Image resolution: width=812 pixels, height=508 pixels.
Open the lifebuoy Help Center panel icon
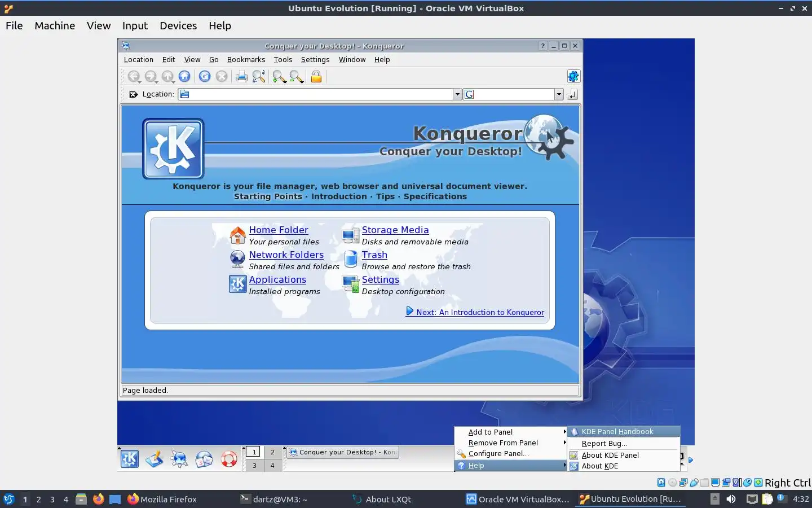[229, 459]
